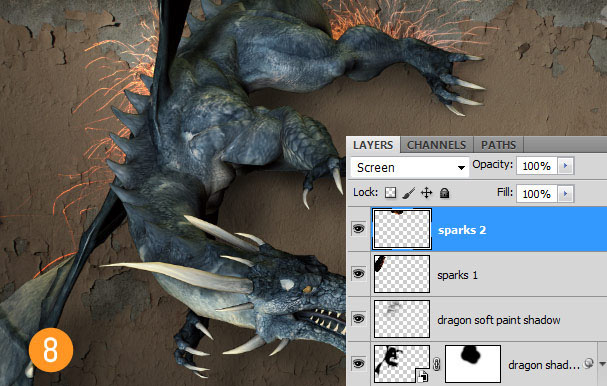
Task: Click the lock all padlock icon
Action: pos(444,192)
